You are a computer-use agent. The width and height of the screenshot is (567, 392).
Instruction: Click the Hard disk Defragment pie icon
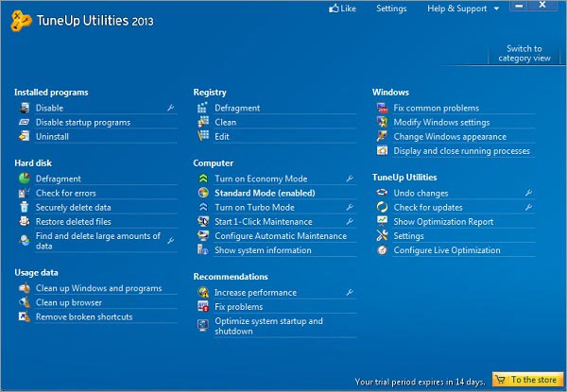point(25,179)
